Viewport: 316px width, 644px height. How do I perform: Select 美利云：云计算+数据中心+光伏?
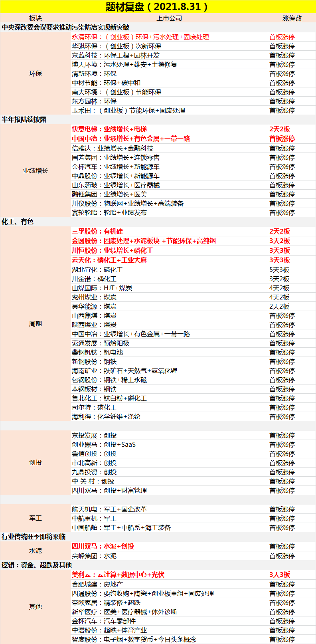(118, 575)
